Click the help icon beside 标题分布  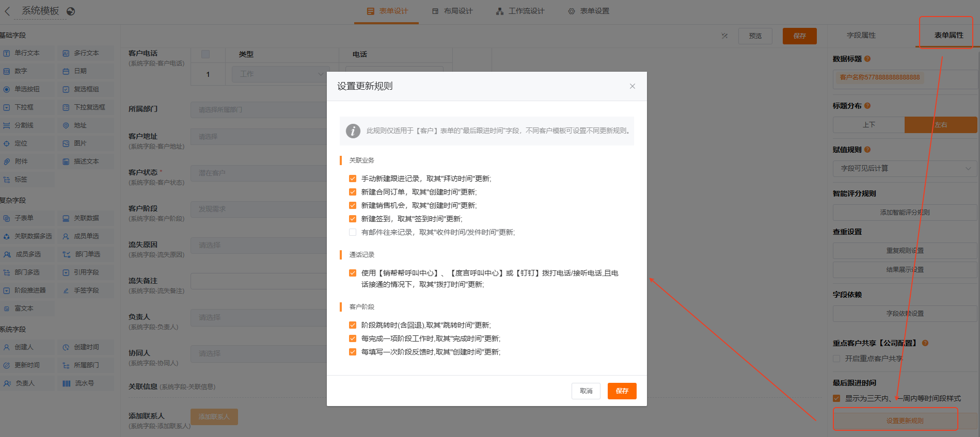[867, 106]
